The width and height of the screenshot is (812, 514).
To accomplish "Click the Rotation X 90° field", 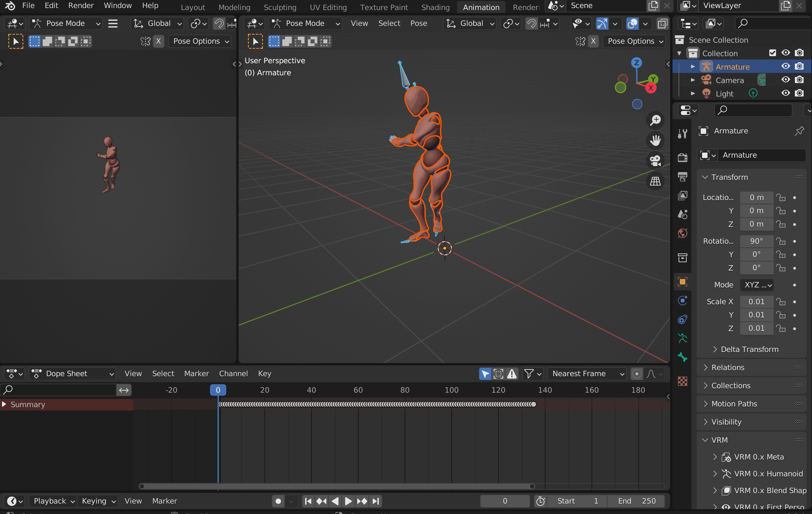I will pos(756,241).
